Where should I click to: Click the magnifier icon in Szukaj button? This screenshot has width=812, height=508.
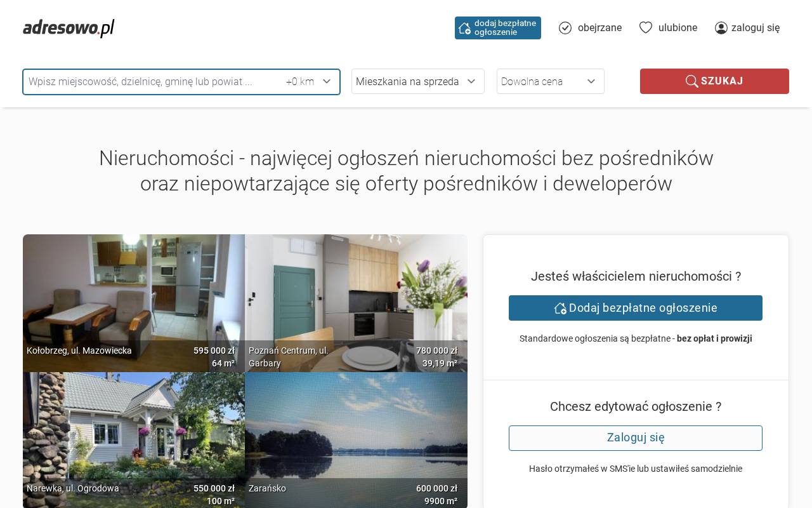[691, 81]
